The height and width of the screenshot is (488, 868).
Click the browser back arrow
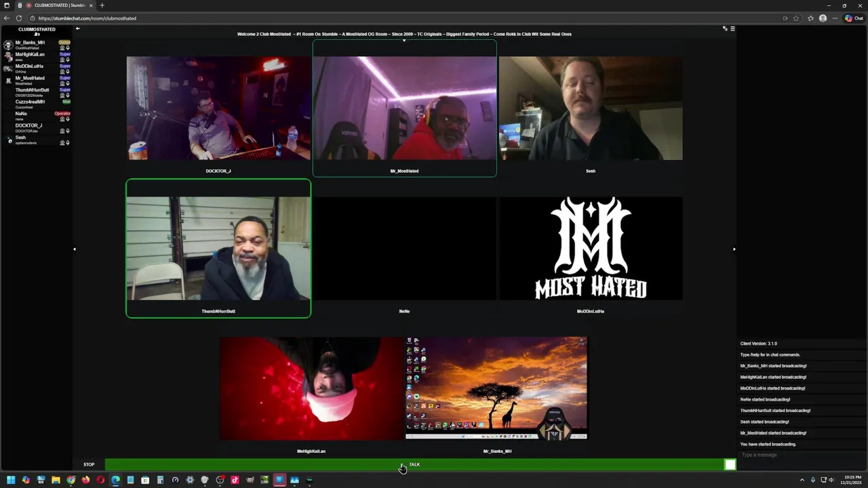pyautogui.click(x=7, y=18)
